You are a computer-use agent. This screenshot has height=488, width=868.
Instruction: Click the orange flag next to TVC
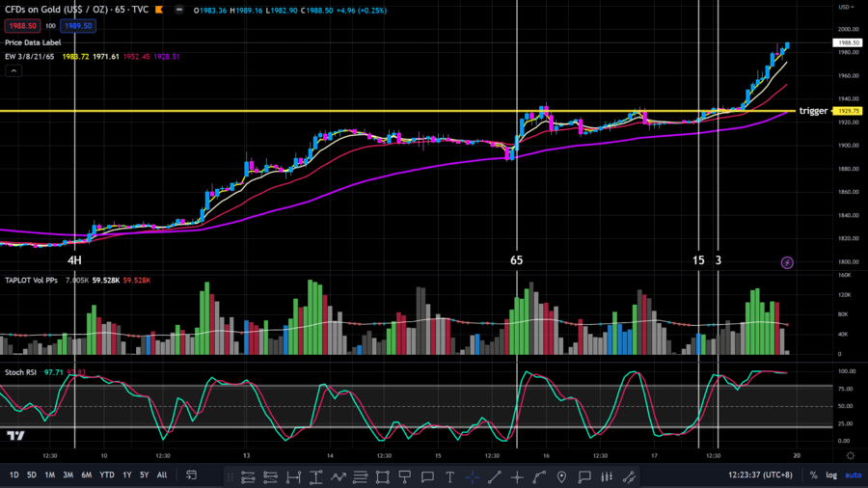(159, 10)
